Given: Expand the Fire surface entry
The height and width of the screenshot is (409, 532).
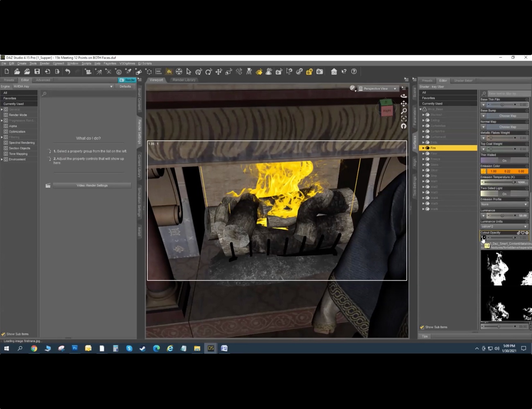Looking at the screenshot, I should [424, 148].
